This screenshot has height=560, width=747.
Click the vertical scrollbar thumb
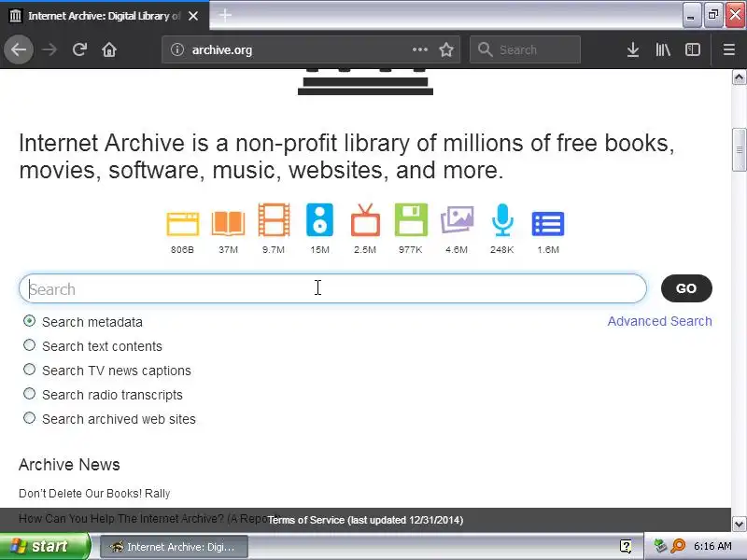(739, 150)
